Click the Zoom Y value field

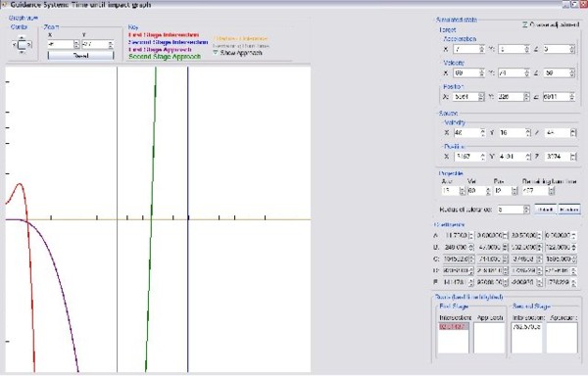click(x=94, y=45)
